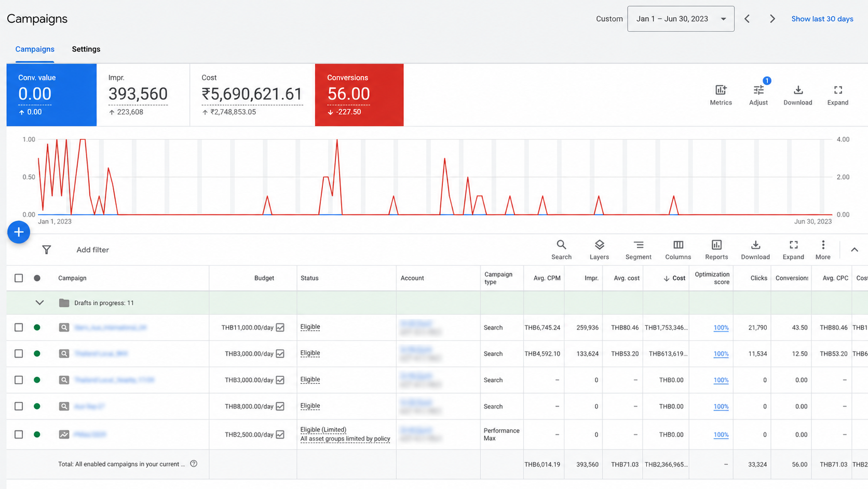The image size is (868, 489).
Task: Open the date range dropdown
Action: click(x=681, y=19)
